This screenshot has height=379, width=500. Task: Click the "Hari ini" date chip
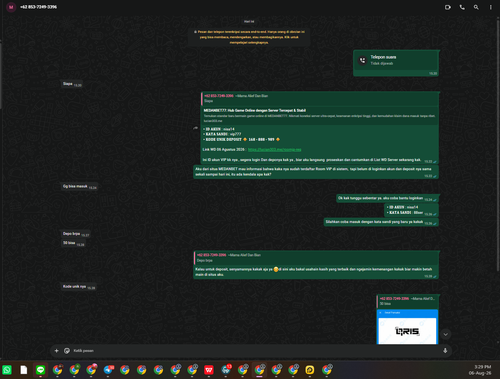249,22
